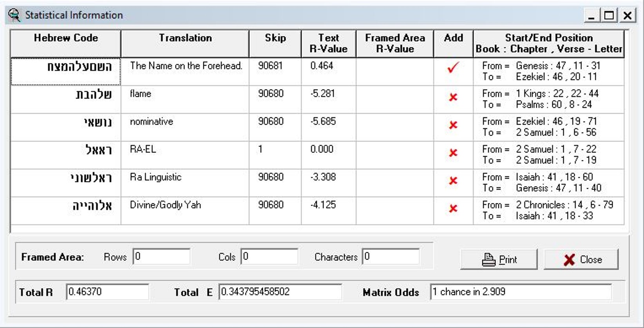Select the Matrix Odds field
Screen dimensions: 644x328
pos(521,292)
